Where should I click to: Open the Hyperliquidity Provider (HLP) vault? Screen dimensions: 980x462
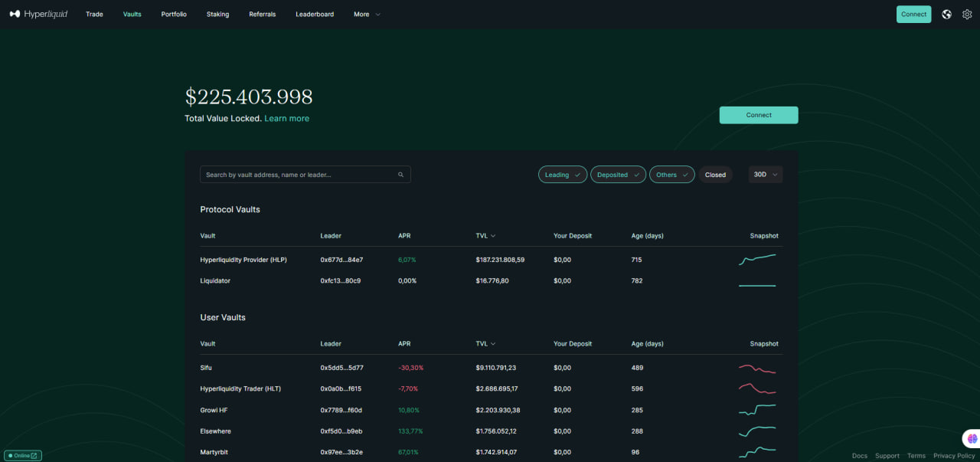click(243, 260)
